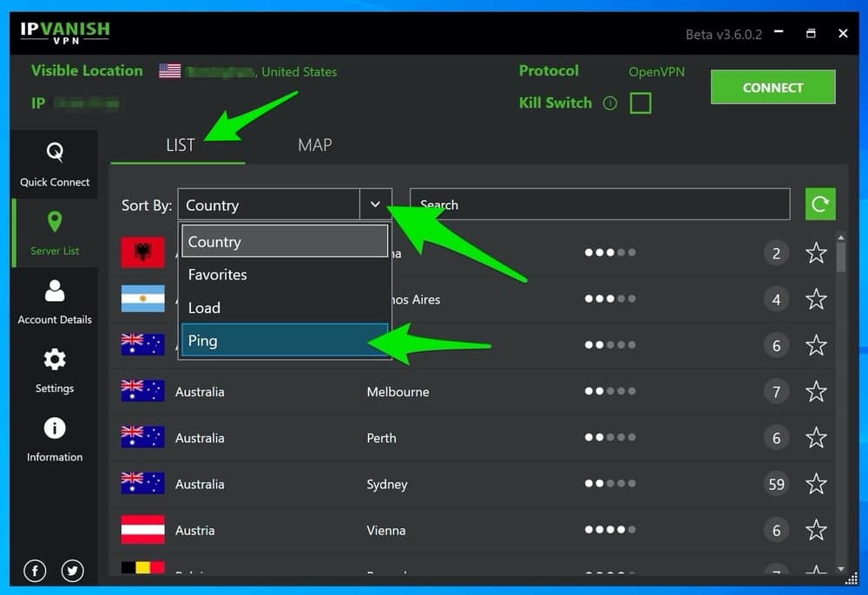The height and width of the screenshot is (595, 868).
Task: Open the Twitter icon link
Action: pyautogui.click(x=73, y=570)
